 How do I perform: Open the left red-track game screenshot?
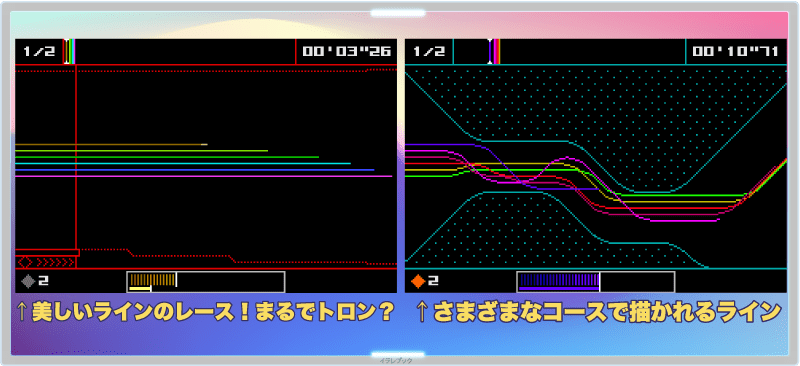point(206,166)
